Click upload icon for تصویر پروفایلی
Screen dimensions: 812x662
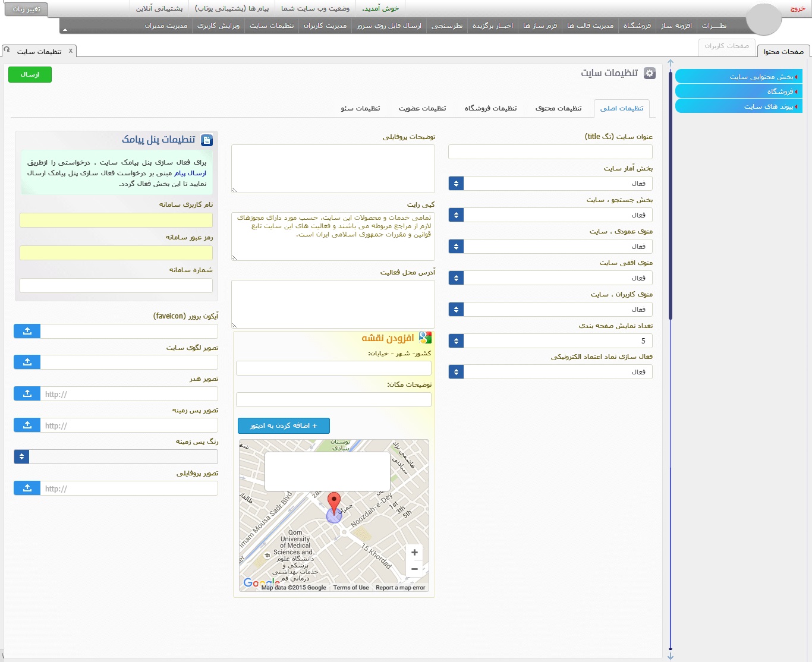pyautogui.click(x=27, y=488)
